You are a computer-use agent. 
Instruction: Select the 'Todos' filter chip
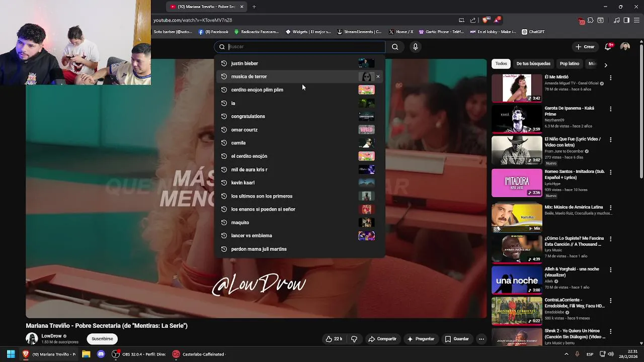[501, 64]
